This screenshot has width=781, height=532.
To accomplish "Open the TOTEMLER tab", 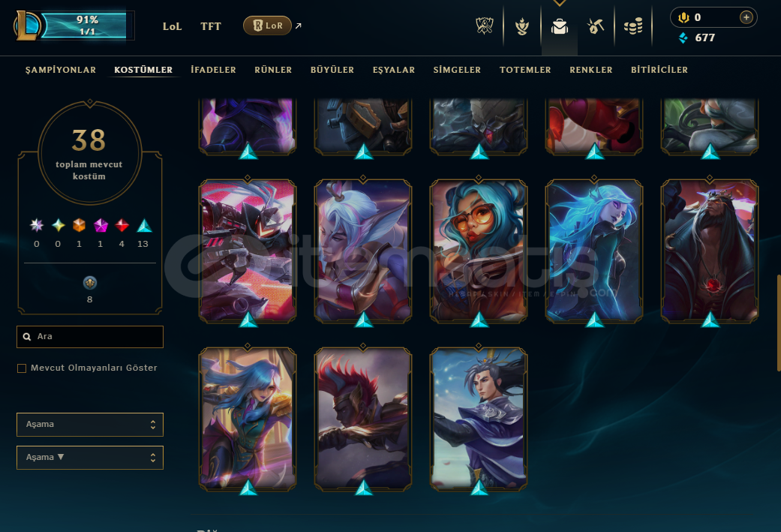I will tap(525, 70).
